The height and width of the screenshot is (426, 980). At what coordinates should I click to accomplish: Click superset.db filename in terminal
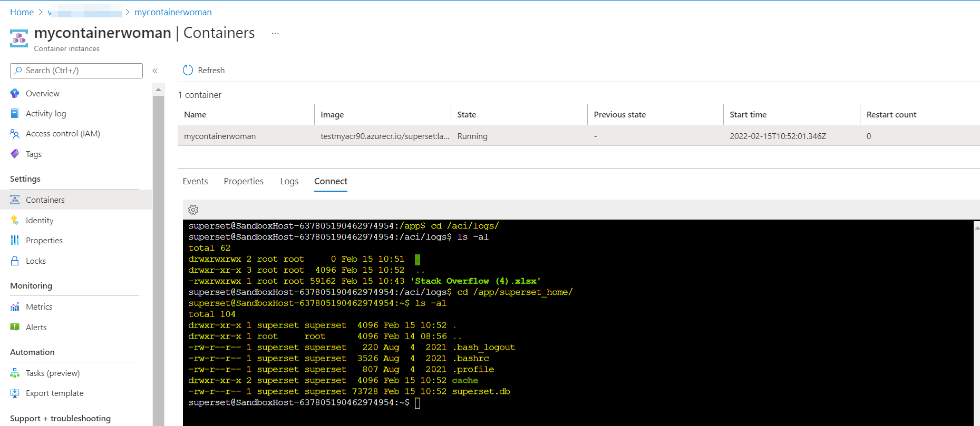pyautogui.click(x=481, y=392)
